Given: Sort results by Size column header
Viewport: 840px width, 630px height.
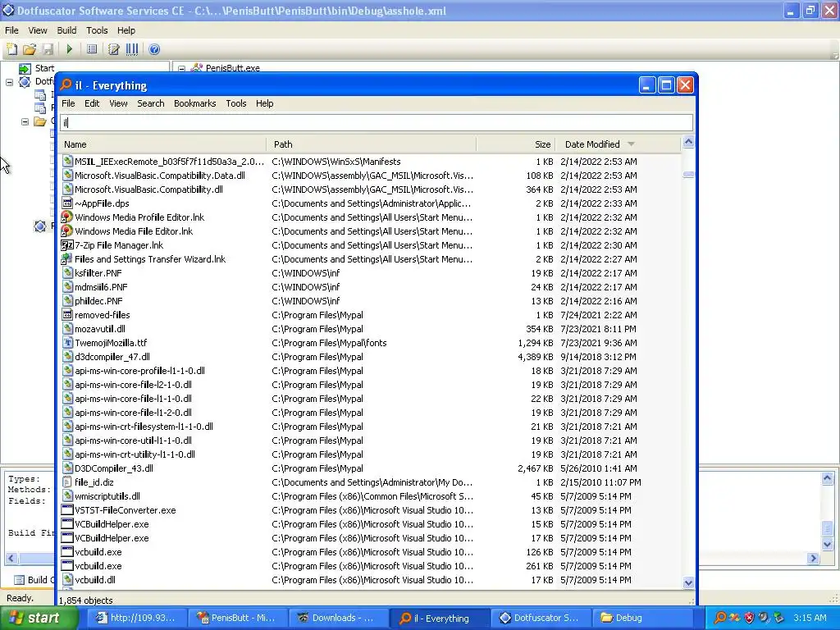Looking at the screenshot, I should click(516, 144).
